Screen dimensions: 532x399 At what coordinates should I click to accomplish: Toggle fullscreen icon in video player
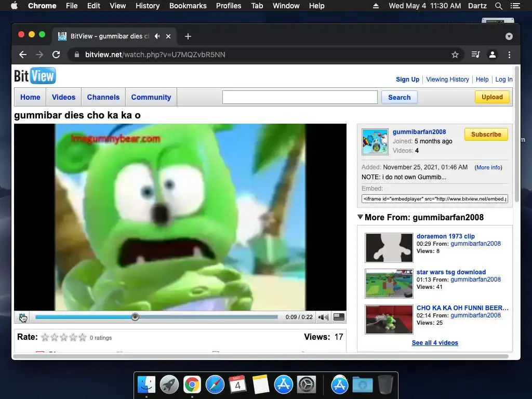[339, 317]
